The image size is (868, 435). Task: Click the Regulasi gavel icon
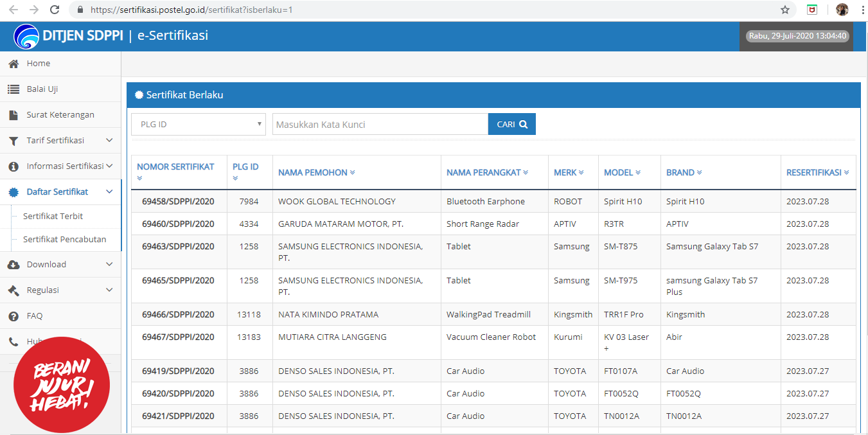pos(13,290)
